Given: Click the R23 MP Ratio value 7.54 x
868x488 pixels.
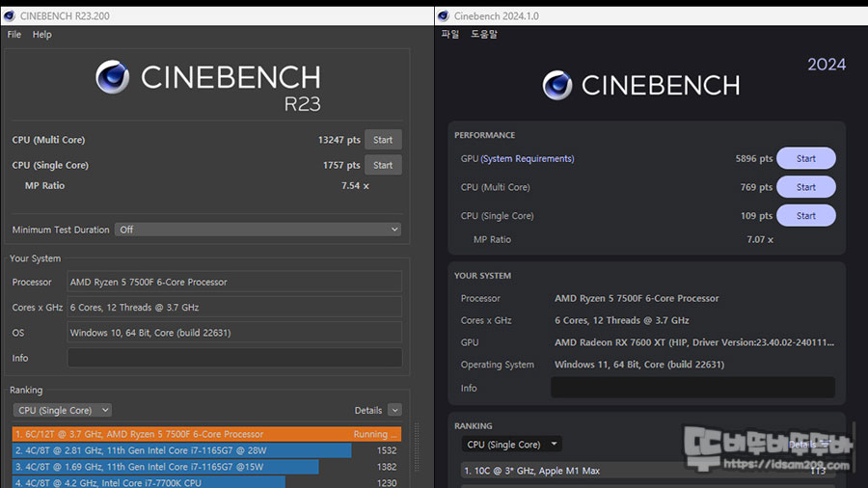Looking at the screenshot, I should click(x=355, y=186).
